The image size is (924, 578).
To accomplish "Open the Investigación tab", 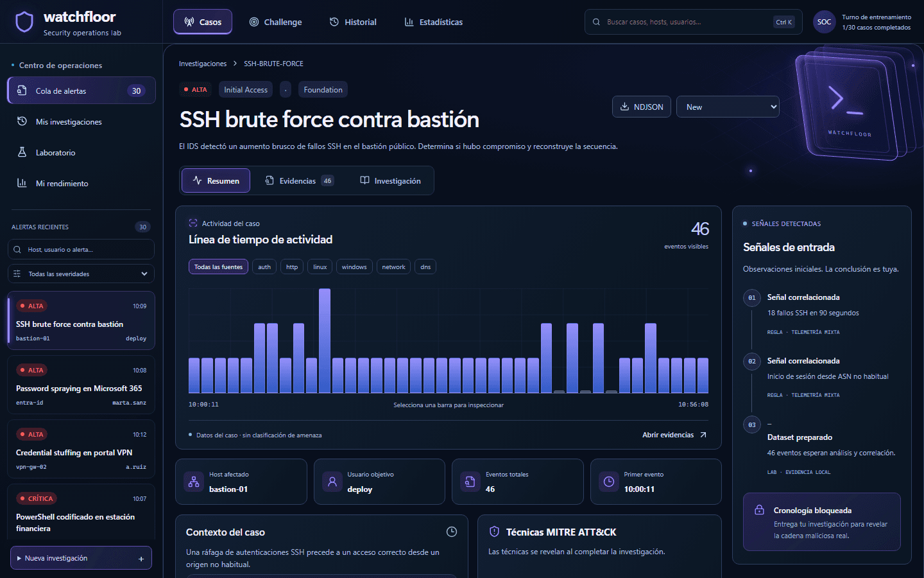I will pyautogui.click(x=390, y=180).
